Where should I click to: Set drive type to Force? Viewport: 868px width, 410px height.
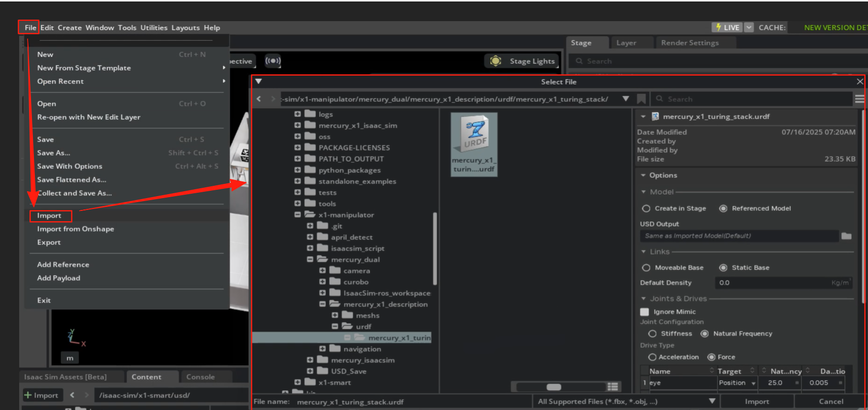click(712, 357)
